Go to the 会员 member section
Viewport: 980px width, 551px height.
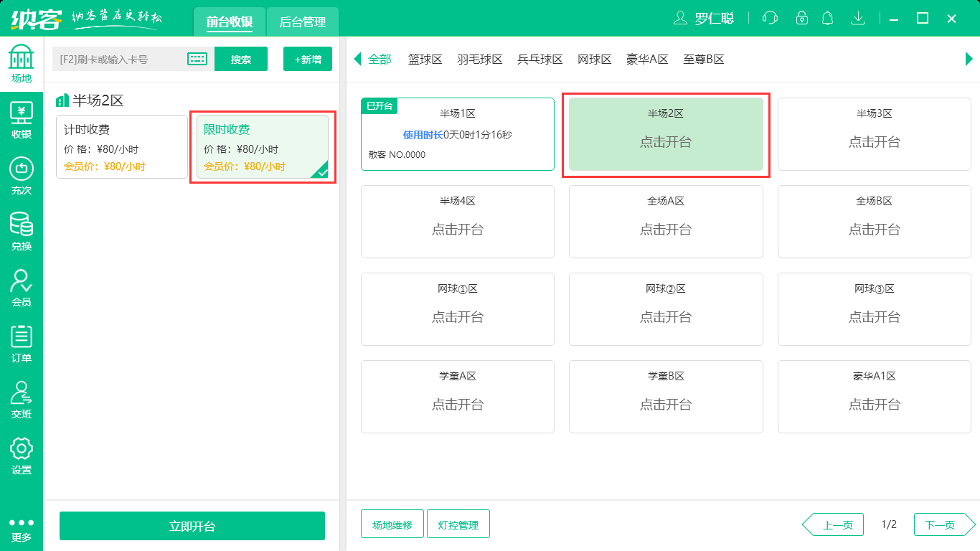coord(22,287)
